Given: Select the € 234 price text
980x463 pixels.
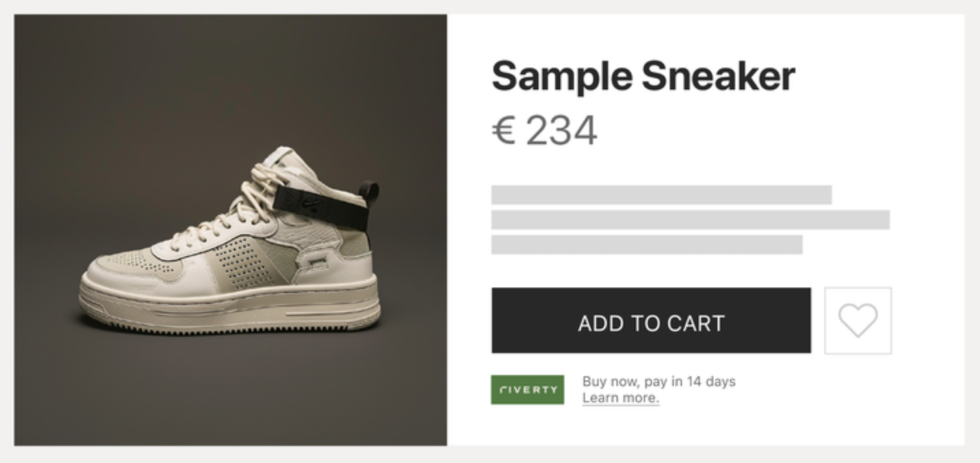Looking at the screenshot, I should 545,130.
